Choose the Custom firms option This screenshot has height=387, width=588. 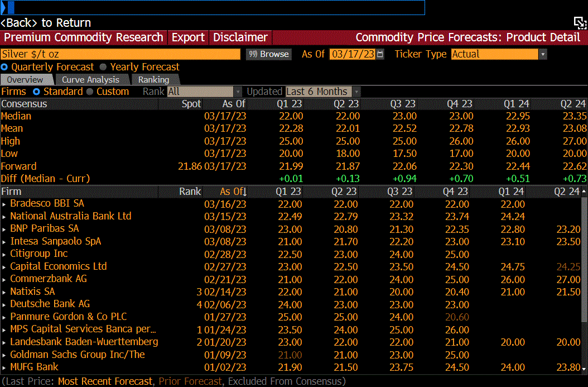pos(90,92)
